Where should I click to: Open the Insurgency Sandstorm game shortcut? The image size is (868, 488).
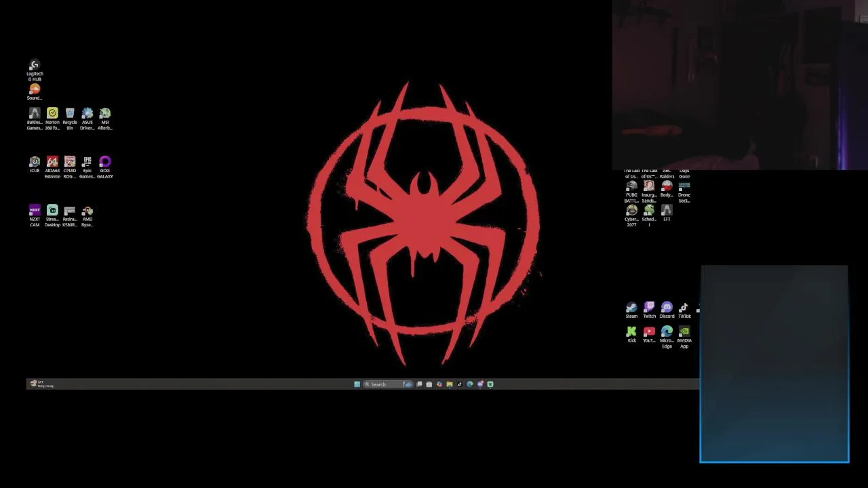click(649, 192)
